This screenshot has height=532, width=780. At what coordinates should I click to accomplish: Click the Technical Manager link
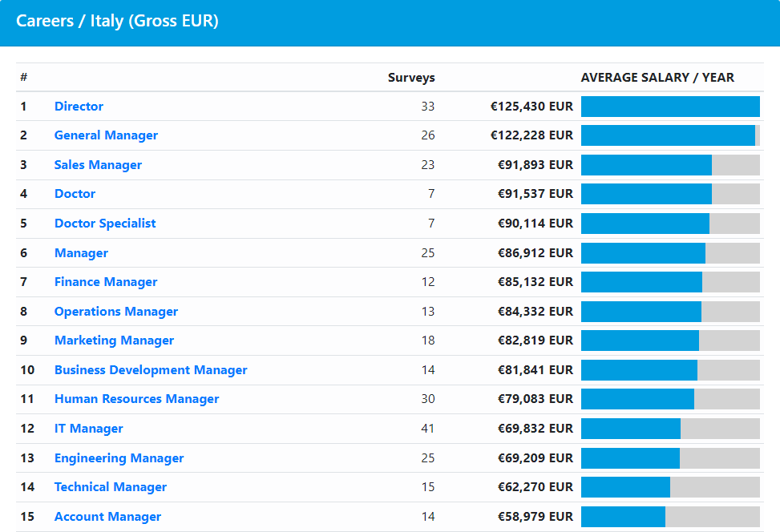[111, 487]
